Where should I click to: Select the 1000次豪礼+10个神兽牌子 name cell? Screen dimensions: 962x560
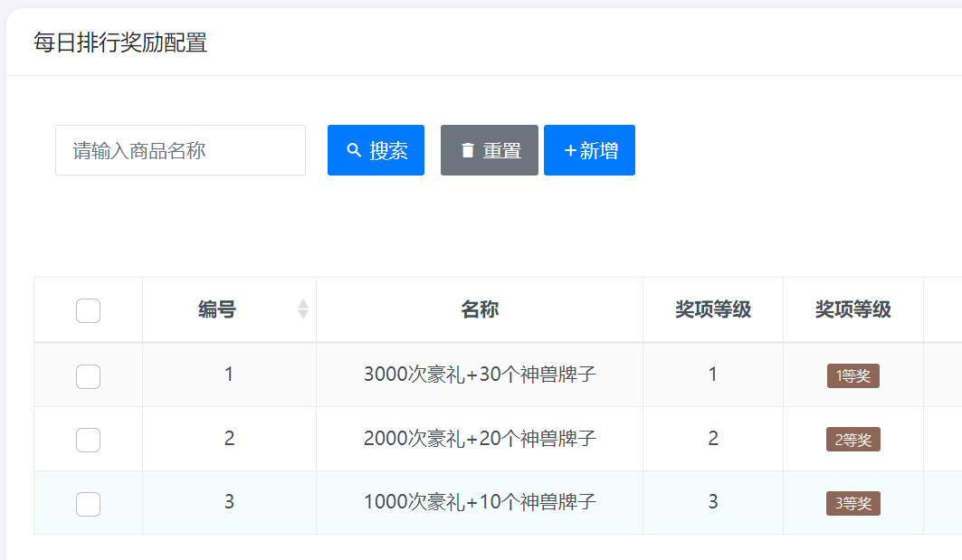point(479,502)
